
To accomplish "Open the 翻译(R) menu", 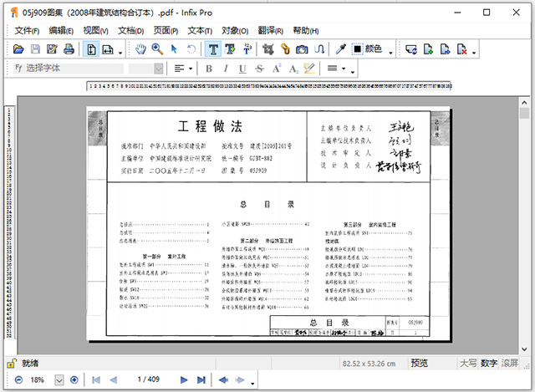I will [270, 31].
